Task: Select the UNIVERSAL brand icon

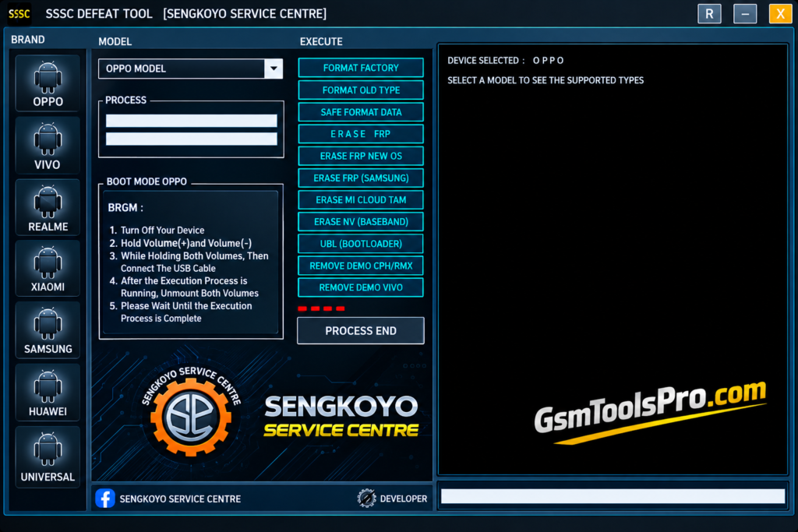Action: click(48, 457)
